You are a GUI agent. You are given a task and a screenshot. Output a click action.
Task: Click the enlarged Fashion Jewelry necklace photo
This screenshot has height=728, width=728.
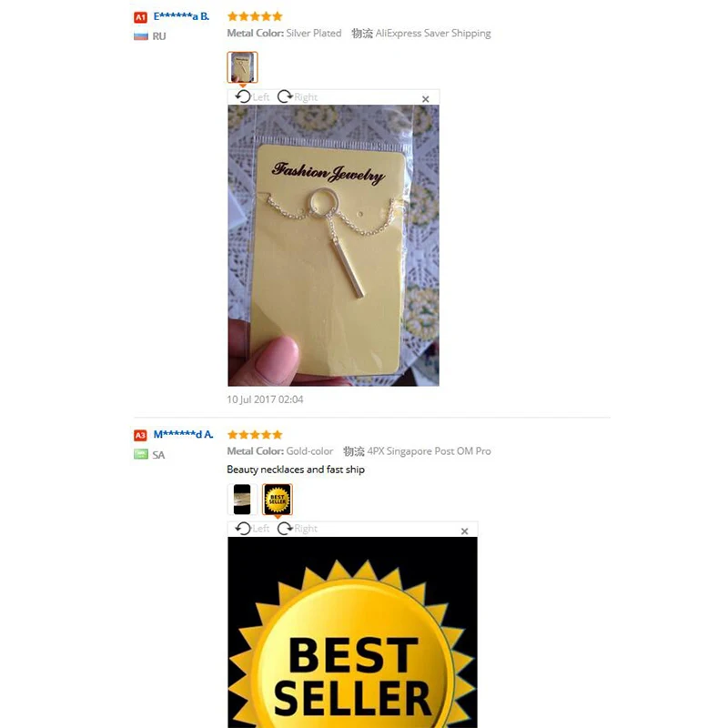[x=333, y=245]
